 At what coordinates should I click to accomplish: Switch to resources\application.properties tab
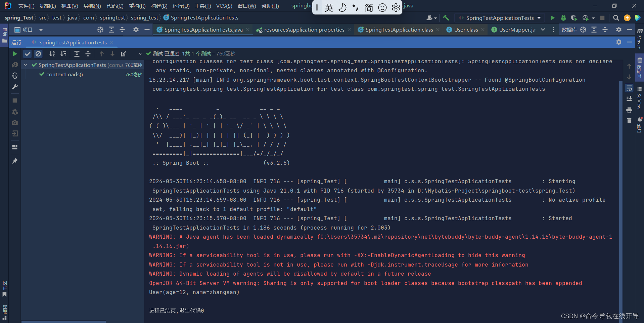(304, 30)
